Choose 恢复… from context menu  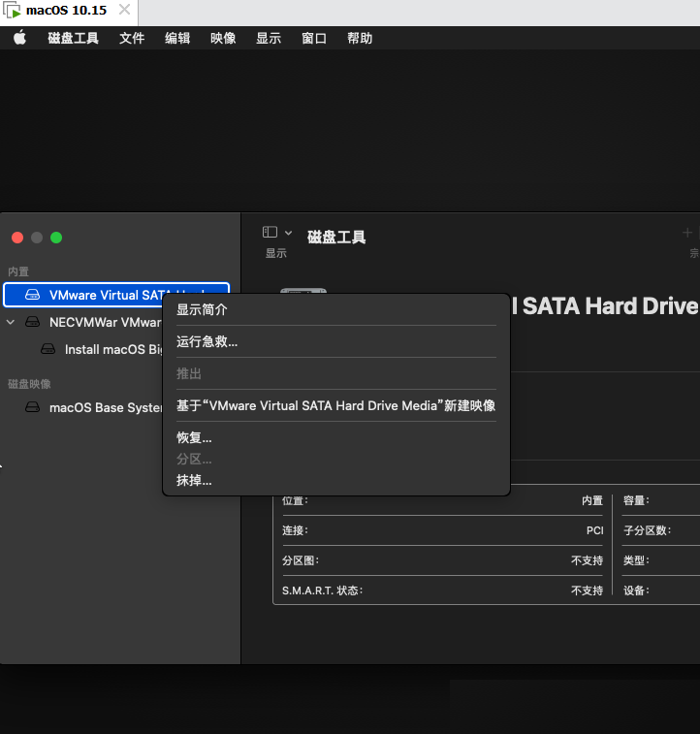[x=336, y=437]
